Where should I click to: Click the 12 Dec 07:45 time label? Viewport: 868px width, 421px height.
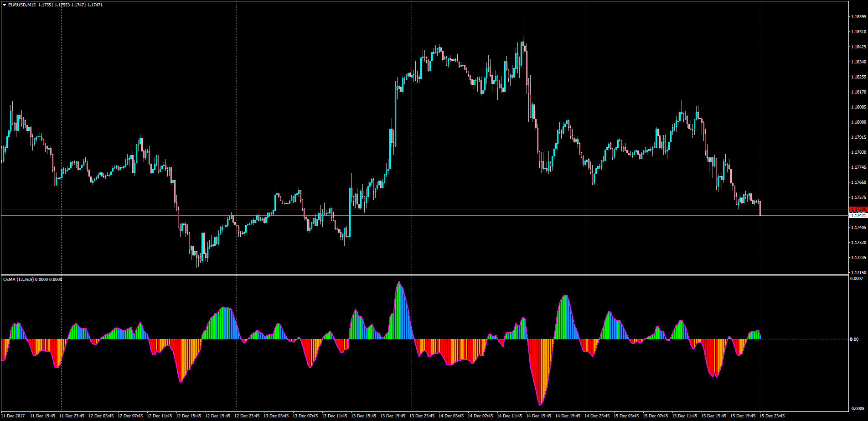tap(130, 416)
